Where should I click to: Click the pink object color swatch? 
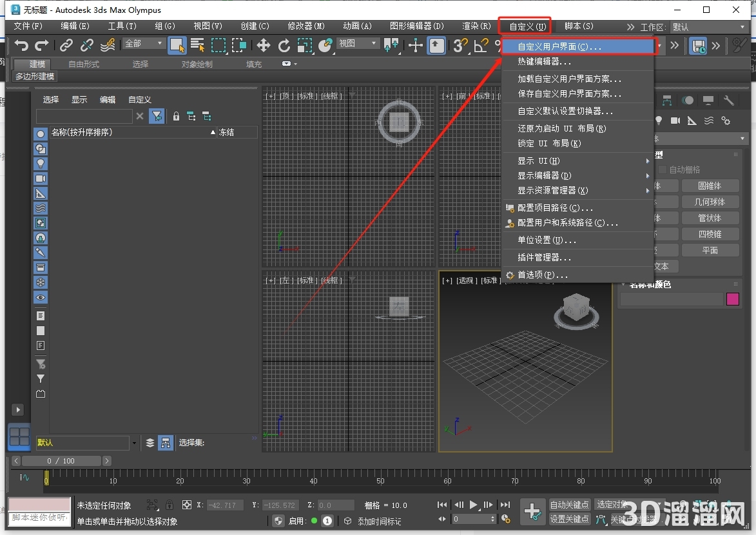732,299
